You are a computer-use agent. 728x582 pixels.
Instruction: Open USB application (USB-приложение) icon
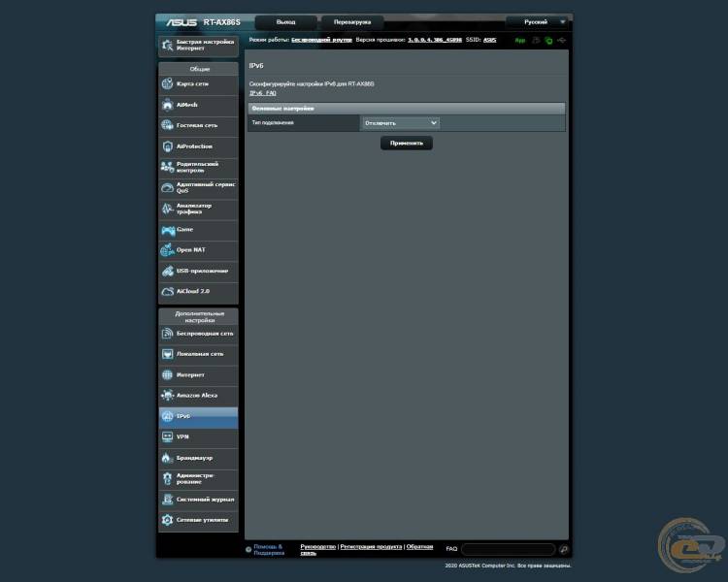tap(167, 271)
